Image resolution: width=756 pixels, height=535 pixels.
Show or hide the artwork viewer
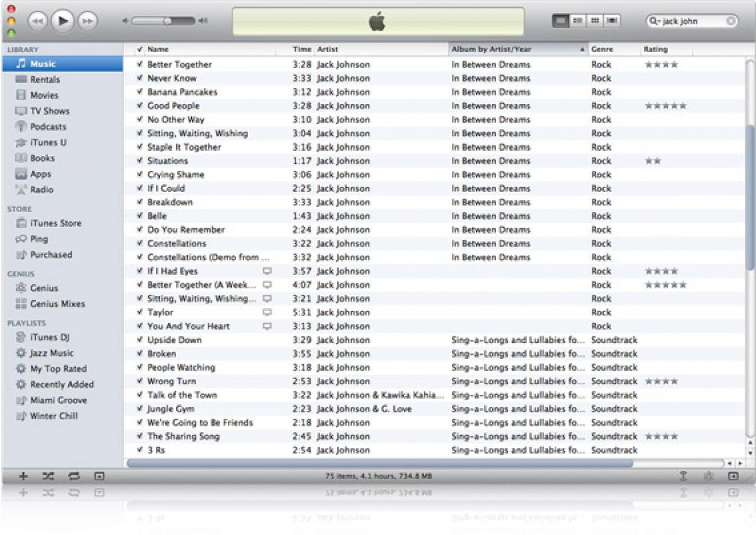(99, 476)
